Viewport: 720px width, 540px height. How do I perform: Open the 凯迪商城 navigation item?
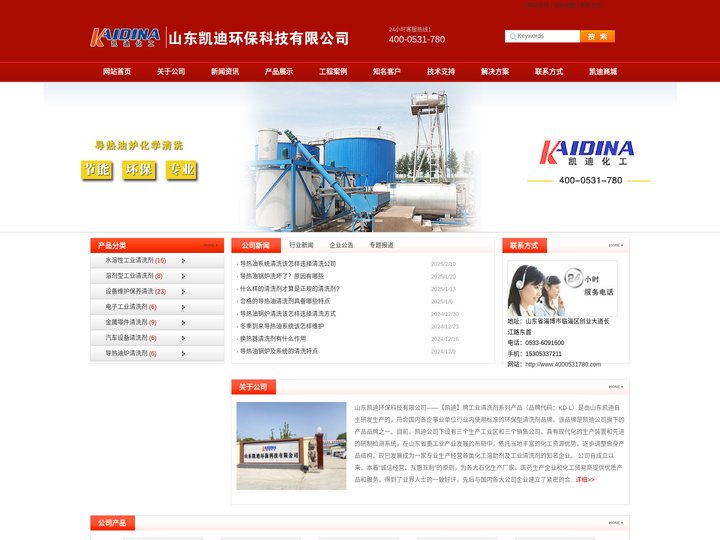point(603,72)
